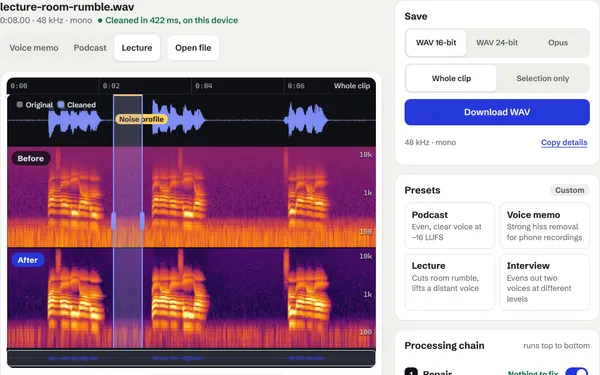Viewport: 600px width, 375px height.
Task: Toggle the Original waveform legend swatch
Action: [x=20, y=104]
